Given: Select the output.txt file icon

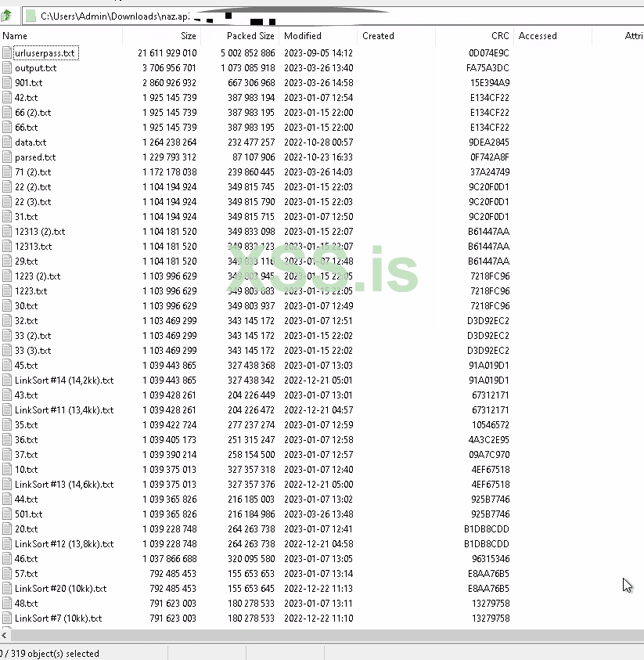Looking at the screenshot, I should tap(7, 68).
